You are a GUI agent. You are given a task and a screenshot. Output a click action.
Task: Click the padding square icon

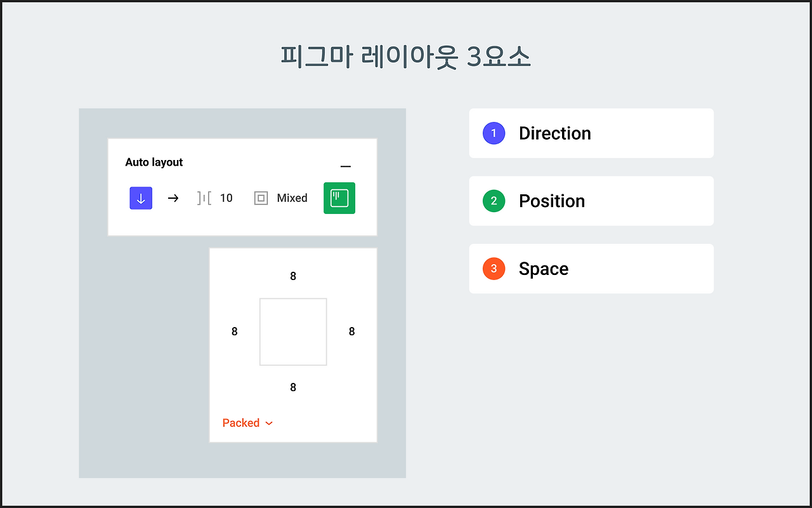tap(261, 198)
